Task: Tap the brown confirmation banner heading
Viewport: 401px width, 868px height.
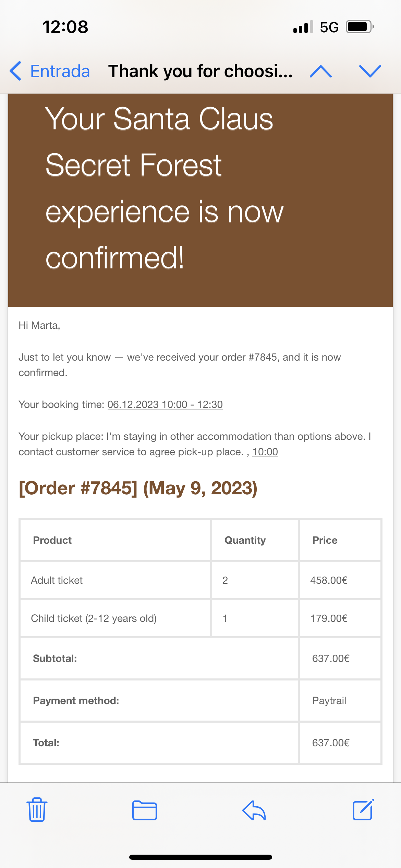Action: coord(165,188)
